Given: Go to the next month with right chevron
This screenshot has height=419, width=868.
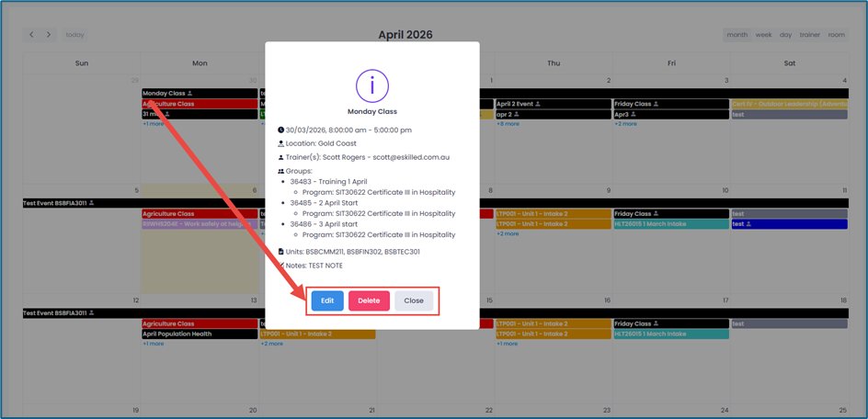Looking at the screenshot, I should (49, 35).
